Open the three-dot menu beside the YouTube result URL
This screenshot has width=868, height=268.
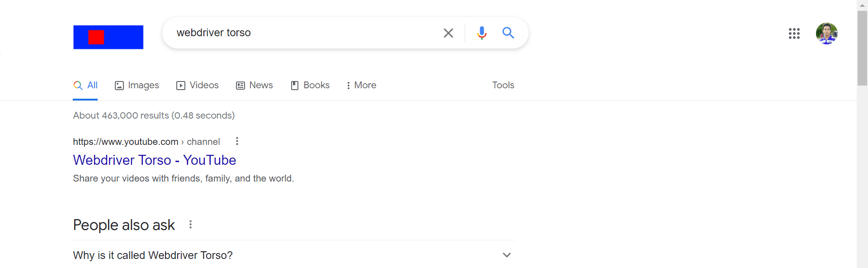point(237,141)
